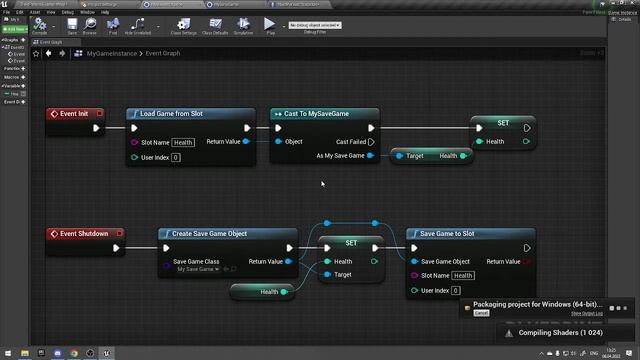
Task: Click User Index field in Save Game to Slot
Action: tap(456, 291)
